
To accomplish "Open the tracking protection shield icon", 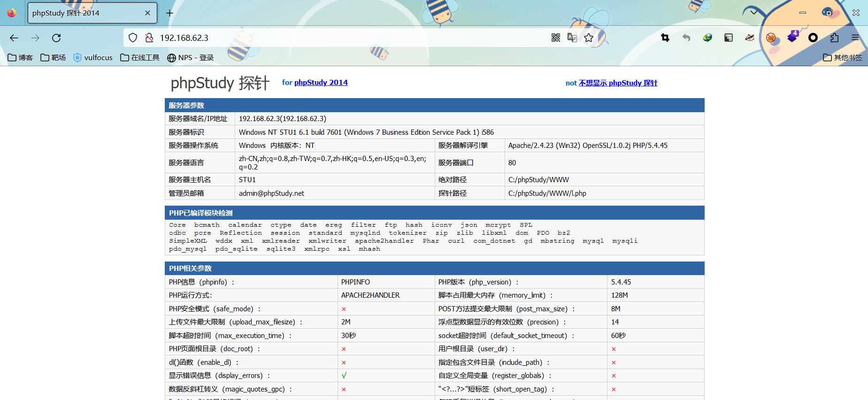I will coord(133,38).
